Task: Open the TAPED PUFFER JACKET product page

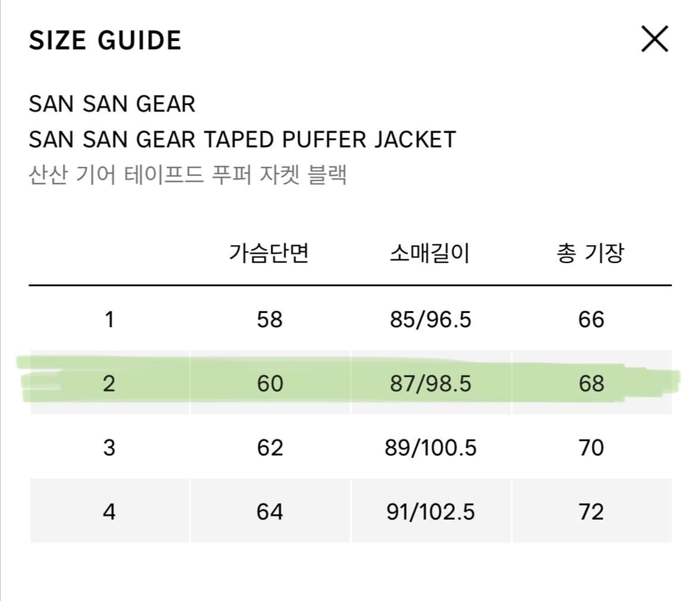Action: coord(243,139)
